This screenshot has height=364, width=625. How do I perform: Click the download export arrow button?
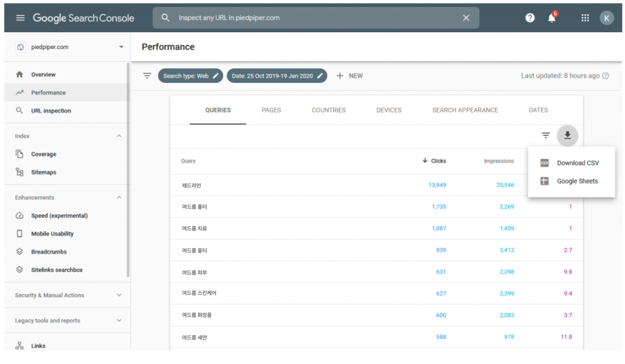coord(567,136)
